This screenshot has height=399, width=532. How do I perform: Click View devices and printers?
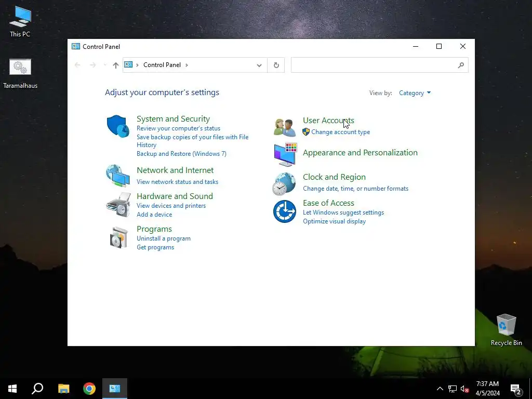(171, 206)
